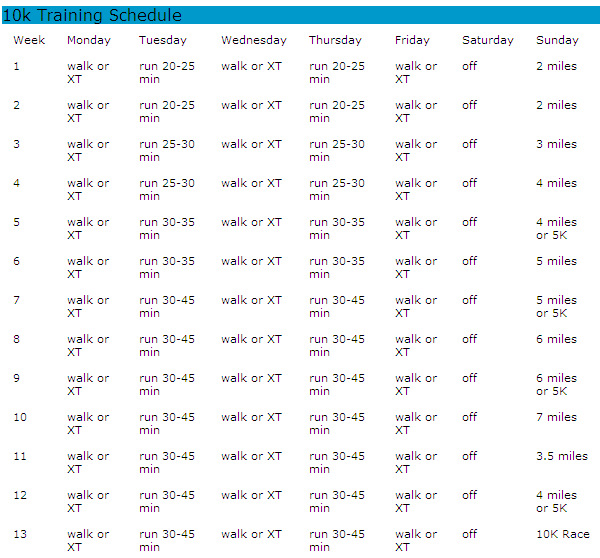Click week number 7 in Week column
Image resolution: width=600 pixels, height=558 pixels.
[x=16, y=300]
